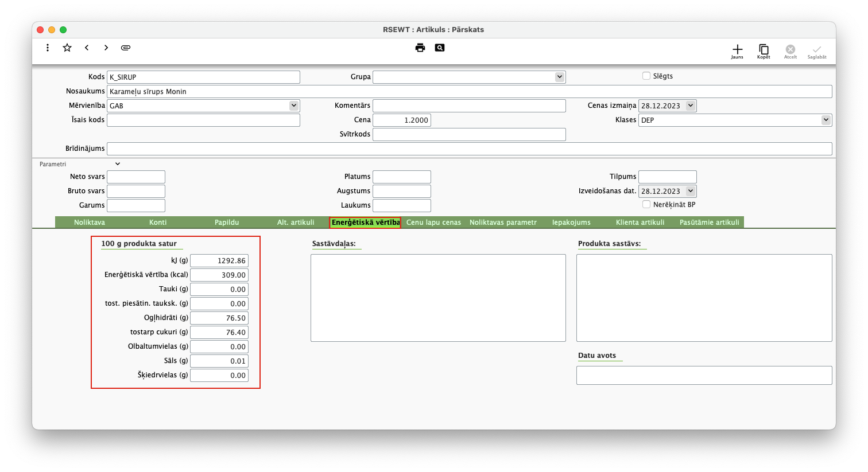Click the Tilpums field
868x472 pixels.
pyautogui.click(x=668, y=177)
